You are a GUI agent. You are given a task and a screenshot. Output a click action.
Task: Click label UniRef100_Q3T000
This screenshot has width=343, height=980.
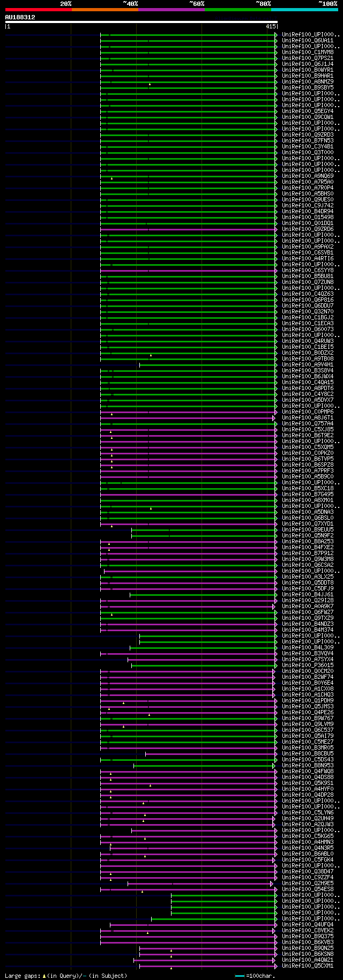tap(308, 153)
